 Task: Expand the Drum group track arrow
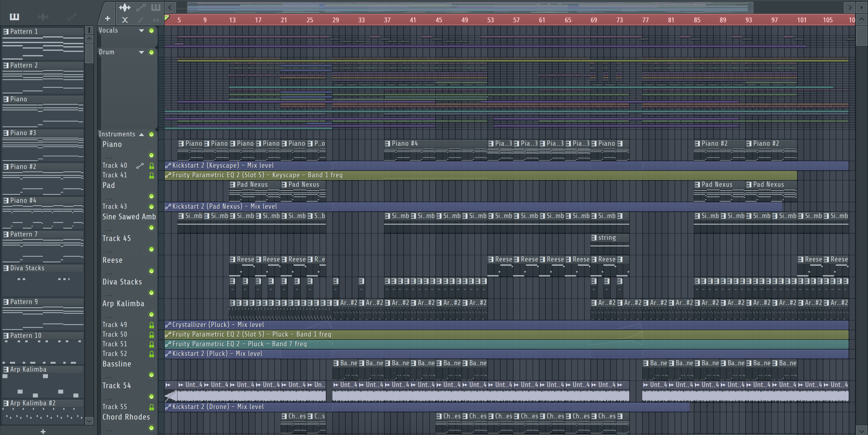[x=142, y=52]
